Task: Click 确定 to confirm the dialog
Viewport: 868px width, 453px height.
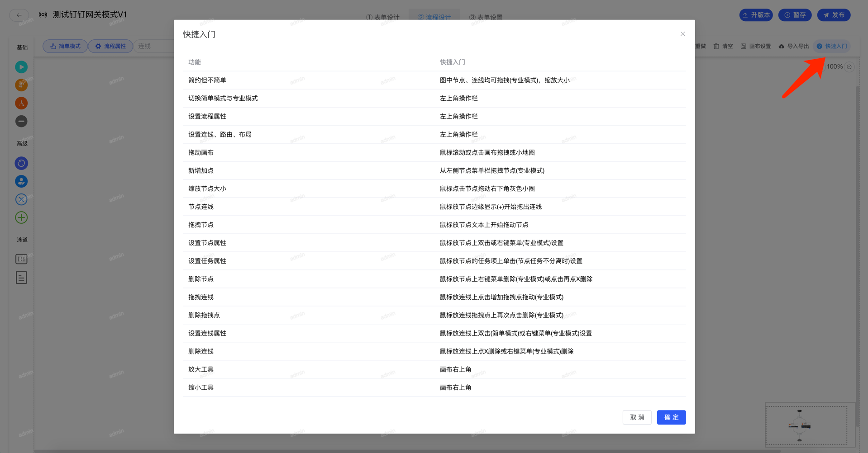Action: [x=671, y=417]
